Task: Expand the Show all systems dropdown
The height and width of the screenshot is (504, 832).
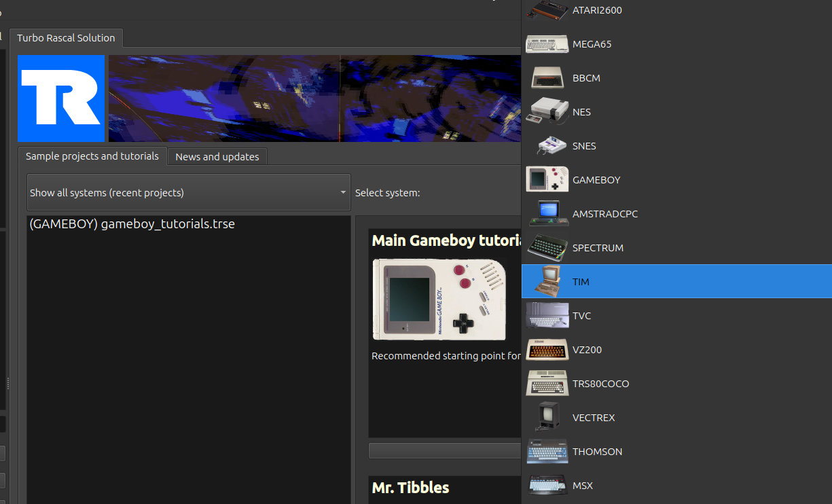Action: click(189, 192)
